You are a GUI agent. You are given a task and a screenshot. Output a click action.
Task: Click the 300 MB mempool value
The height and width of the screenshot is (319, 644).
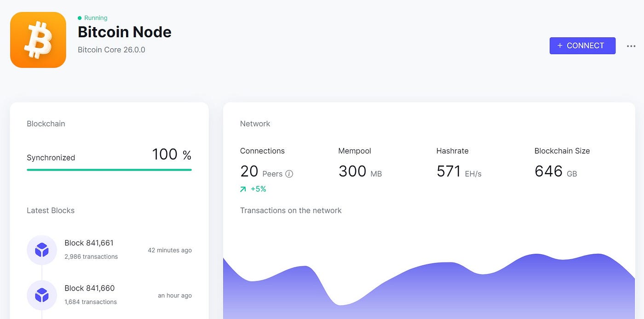pos(360,171)
